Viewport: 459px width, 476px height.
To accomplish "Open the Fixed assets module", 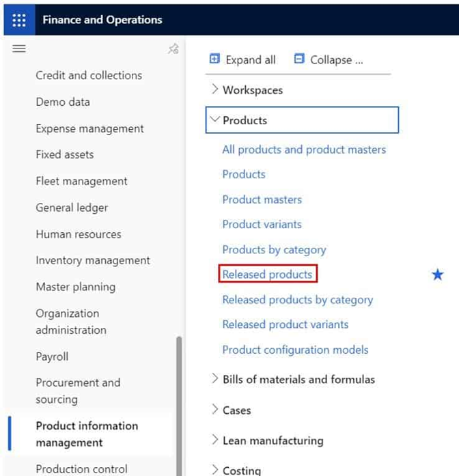I will tap(65, 154).
